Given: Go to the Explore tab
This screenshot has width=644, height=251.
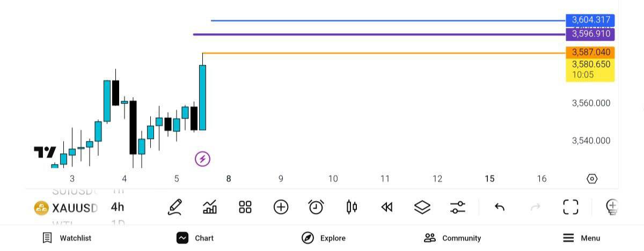Looking at the screenshot, I should [323, 238].
